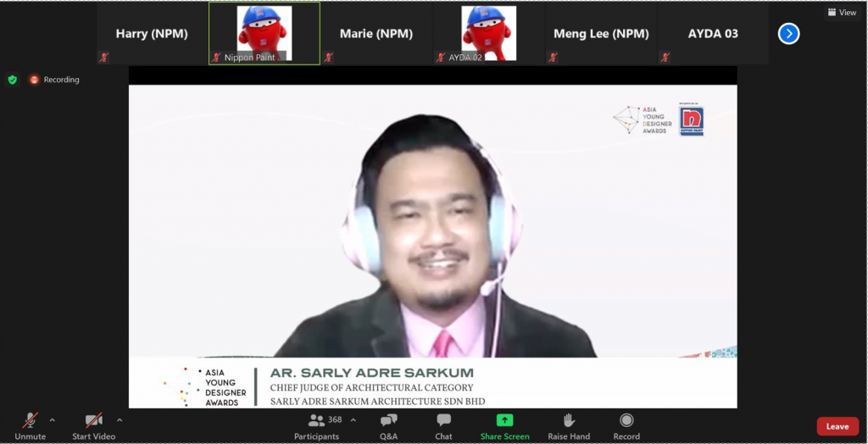Open the Q&A window
The width and height of the screenshot is (868, 444).
[388, 425]
